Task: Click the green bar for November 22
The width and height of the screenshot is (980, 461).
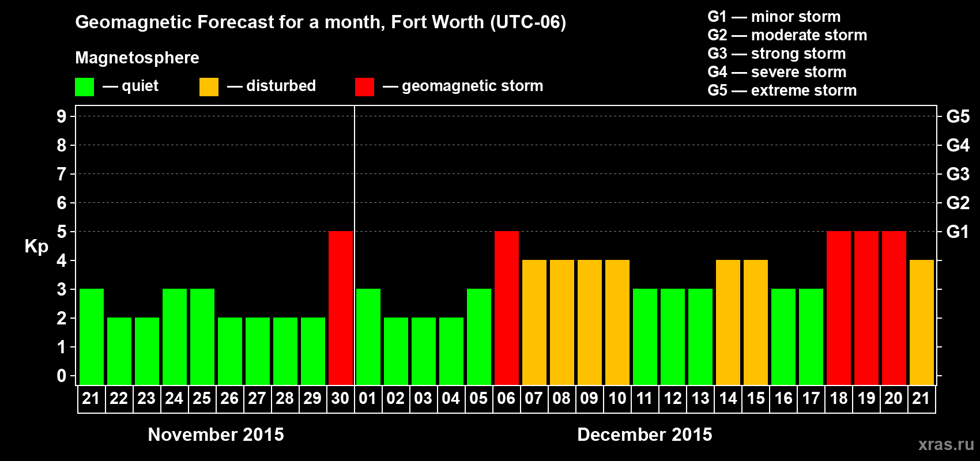Action: coord(119,351)
